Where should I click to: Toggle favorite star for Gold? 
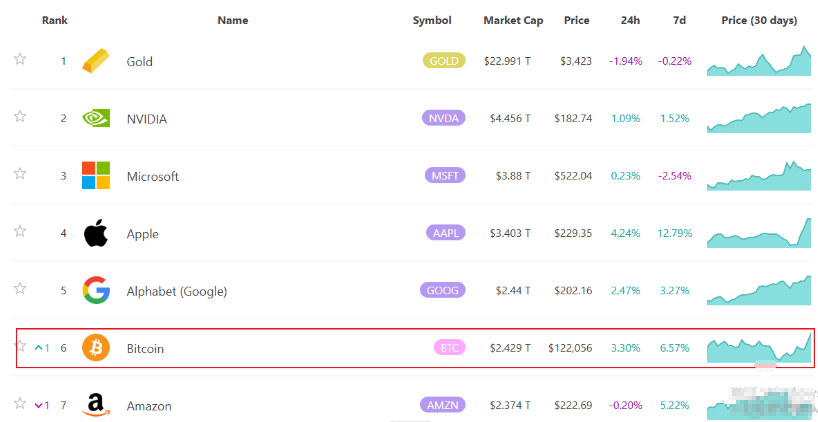tap(20, 59)
